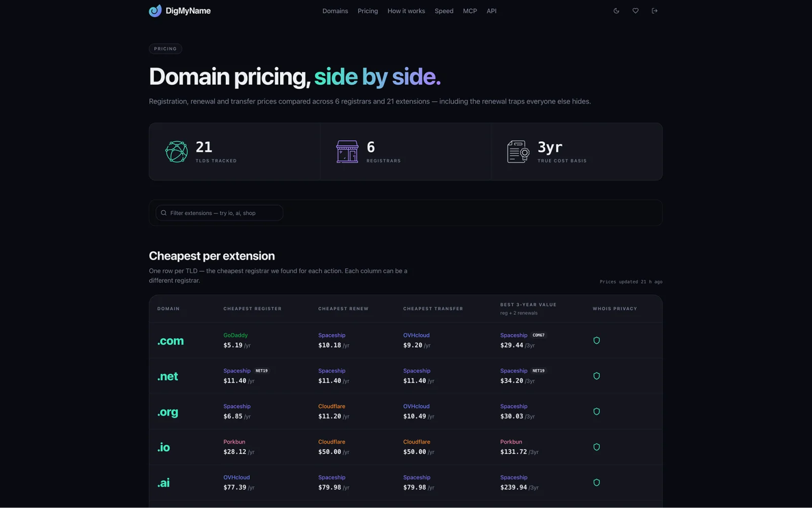
Task: Click the search magnifier icon in filter
Action: (x=164, y=213)
